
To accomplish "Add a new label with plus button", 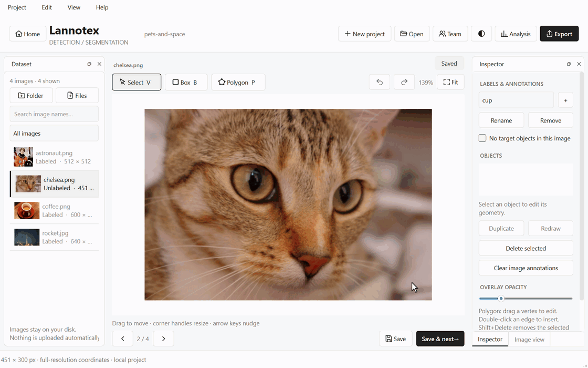I will point(565,100).
